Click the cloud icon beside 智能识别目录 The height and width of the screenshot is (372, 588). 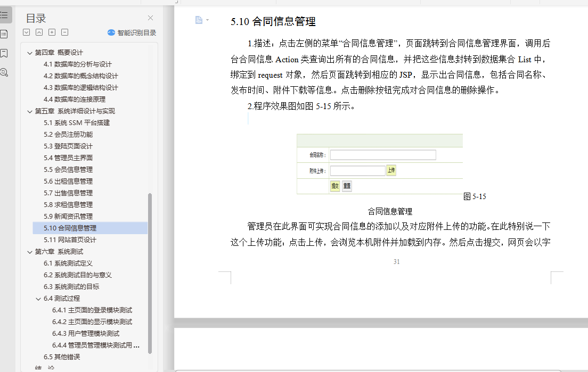(111, 32)
